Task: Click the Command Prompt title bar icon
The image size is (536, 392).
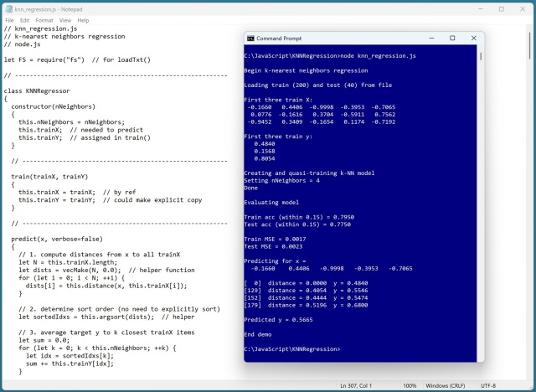Action: point(250,39)
